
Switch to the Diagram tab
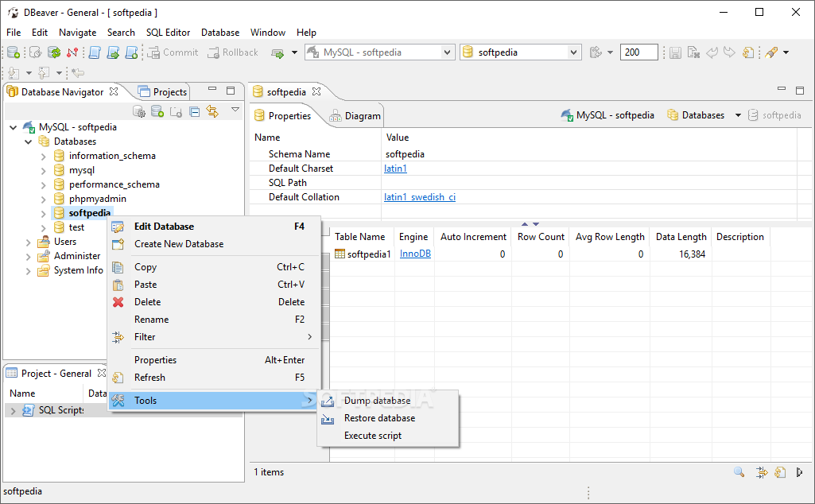pyautogui.click(x=355, y=116)
